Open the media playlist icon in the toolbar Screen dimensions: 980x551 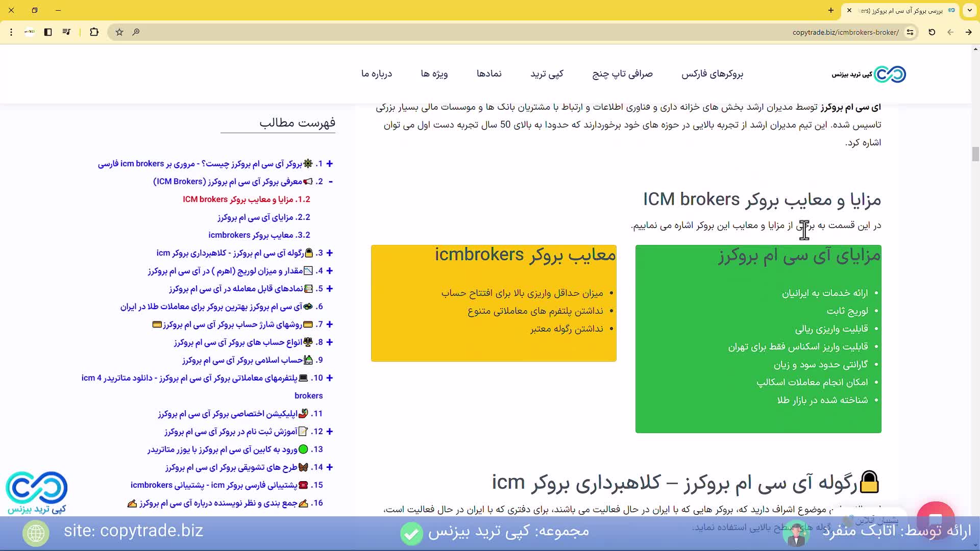66,32
